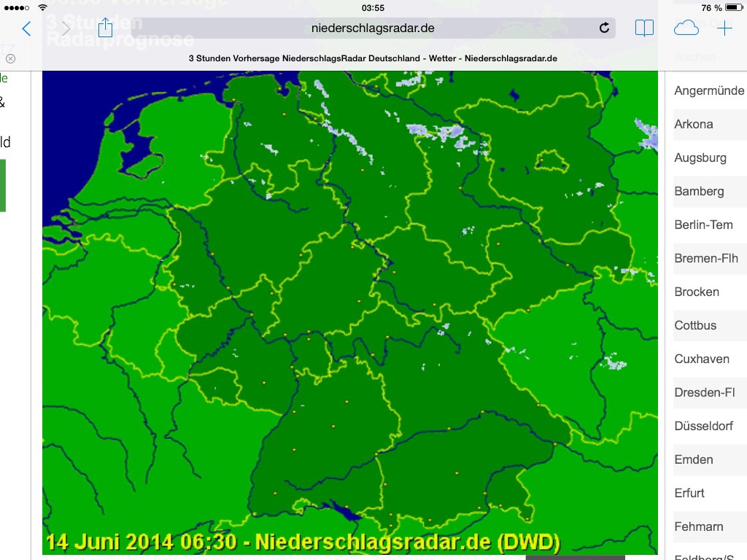Choose Angermünde from the station list
The image size is (747, 560).
pos(709,90)
